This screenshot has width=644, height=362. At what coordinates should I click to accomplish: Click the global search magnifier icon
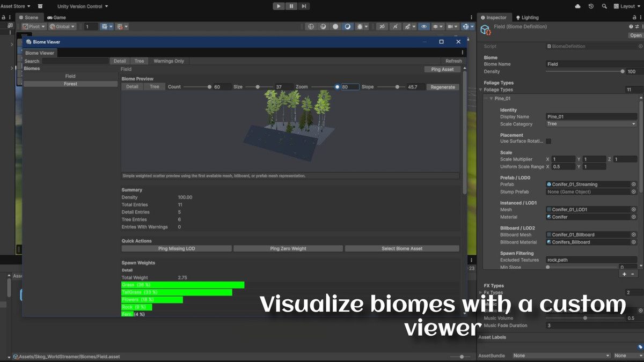(x=604, y=6)
